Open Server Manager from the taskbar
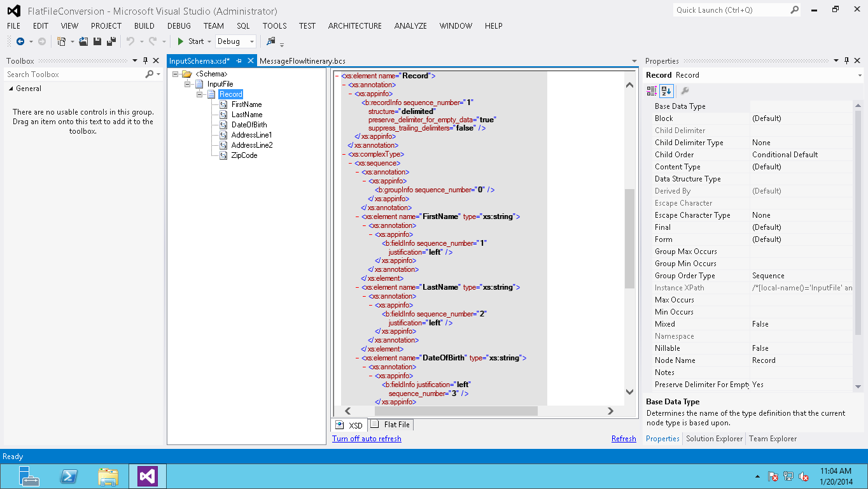 29,476
